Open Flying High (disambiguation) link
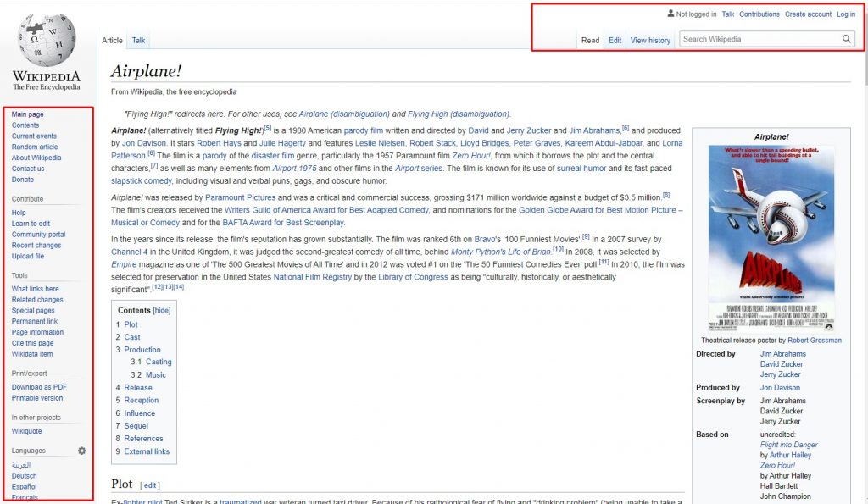The height and width of the screenshot is (504, 868). pyautogui.click(x=459, y=114)
